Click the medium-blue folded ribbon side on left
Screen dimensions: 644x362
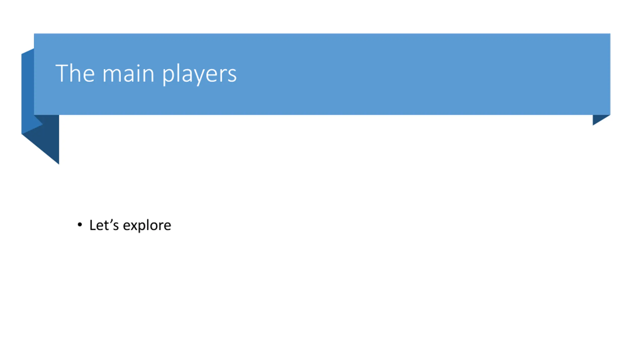(x=28, y=90)
